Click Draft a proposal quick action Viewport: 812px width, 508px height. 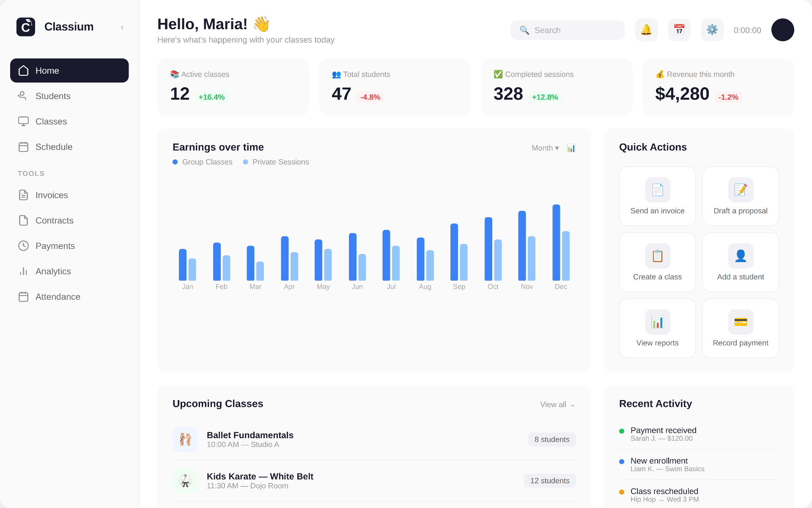tap(741, 196)
